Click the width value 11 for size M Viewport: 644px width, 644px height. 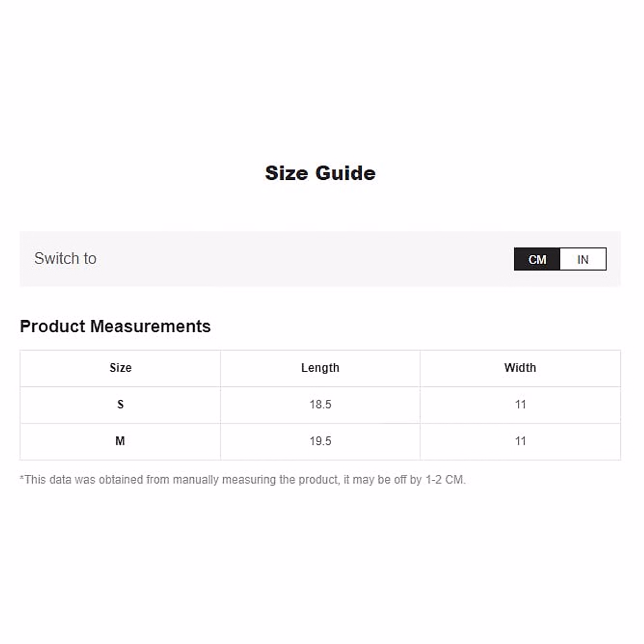click(520, 441)
